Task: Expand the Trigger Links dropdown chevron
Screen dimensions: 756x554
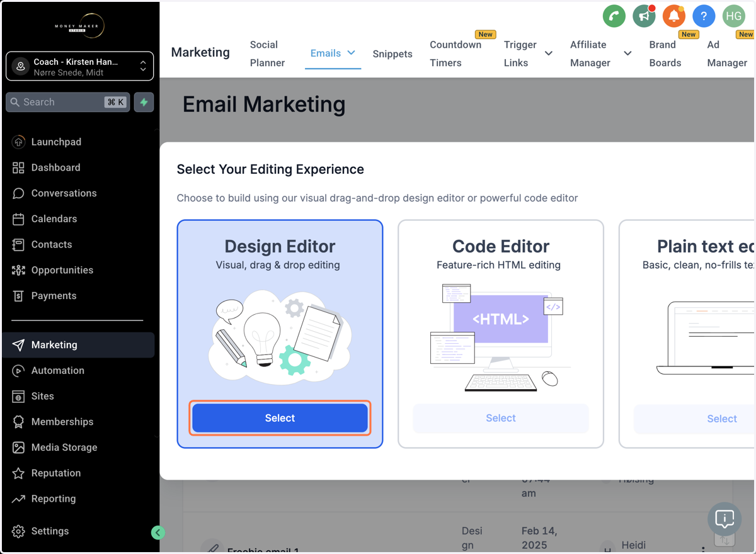Action: tap(549, 54)
